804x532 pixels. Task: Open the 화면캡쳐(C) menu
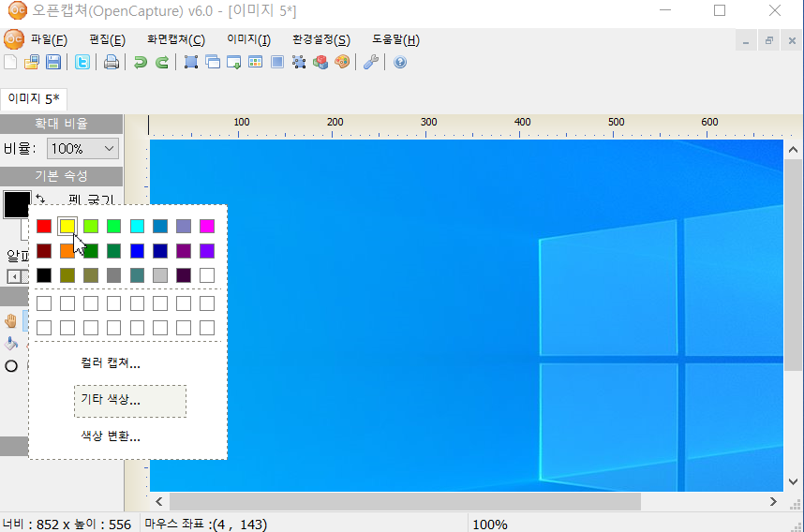pos(176,40)
